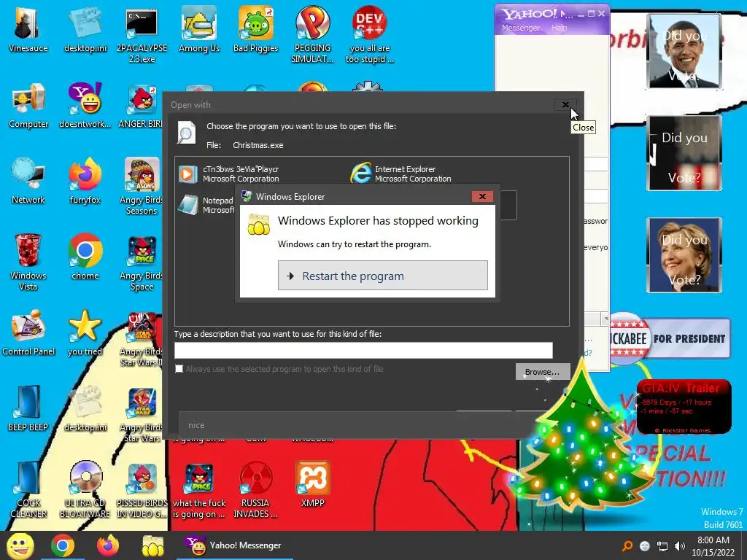
Task: Check 'Always use the selected program' checkbox
Action: [x=179, y=368]
